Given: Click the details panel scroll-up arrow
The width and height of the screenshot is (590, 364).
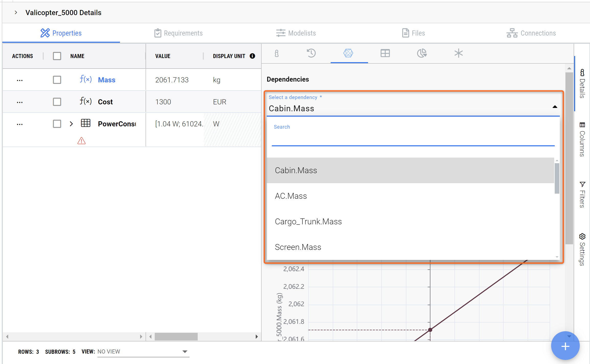Looking at the screenshot, I should (x=569, y=68).
